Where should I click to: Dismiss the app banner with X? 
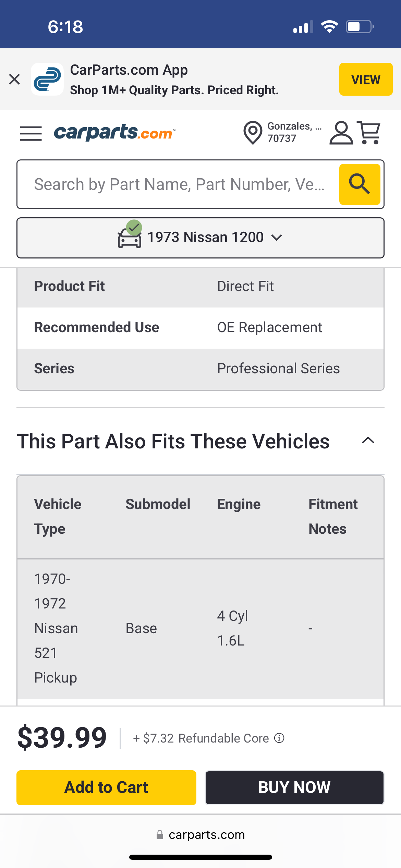(x=14, y=79)
